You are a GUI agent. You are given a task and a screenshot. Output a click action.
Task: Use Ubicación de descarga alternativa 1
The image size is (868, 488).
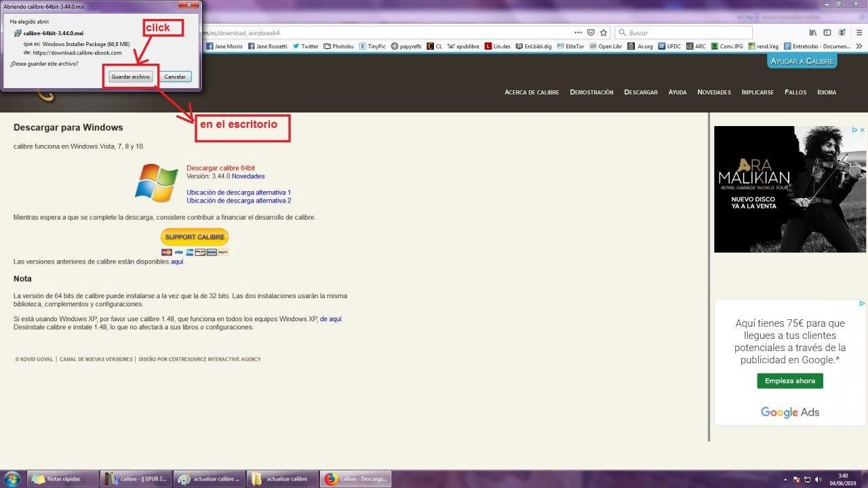tap(239, 192)
